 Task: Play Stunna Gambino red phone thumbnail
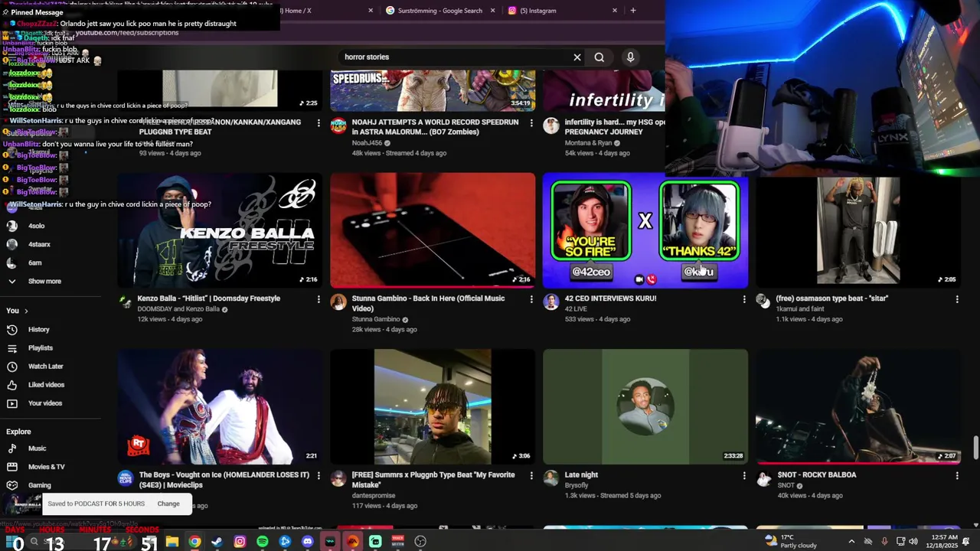point(433,230)
